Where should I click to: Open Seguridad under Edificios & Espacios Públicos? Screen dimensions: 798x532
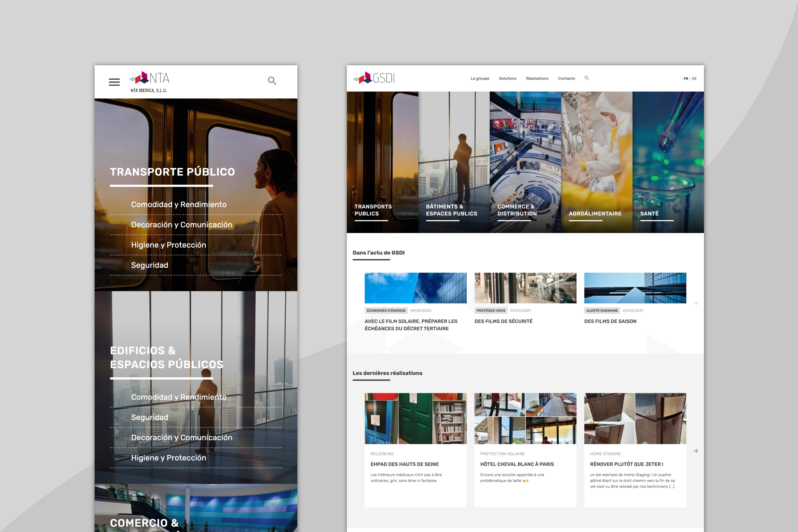pos(149,417)
